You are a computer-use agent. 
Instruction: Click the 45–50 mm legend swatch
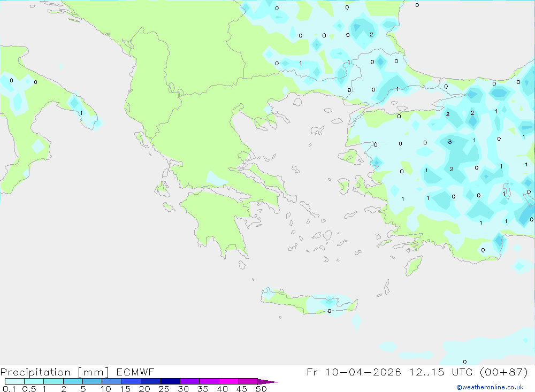248,381
